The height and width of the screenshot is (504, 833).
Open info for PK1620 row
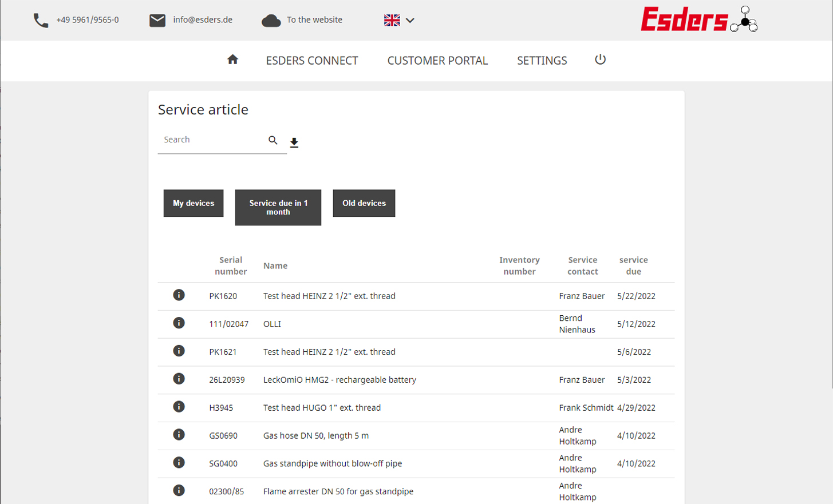(179, 295)
